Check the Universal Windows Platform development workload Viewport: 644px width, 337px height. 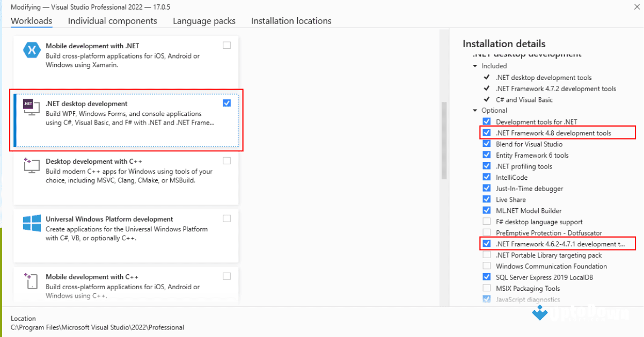[x=226, y=218]
